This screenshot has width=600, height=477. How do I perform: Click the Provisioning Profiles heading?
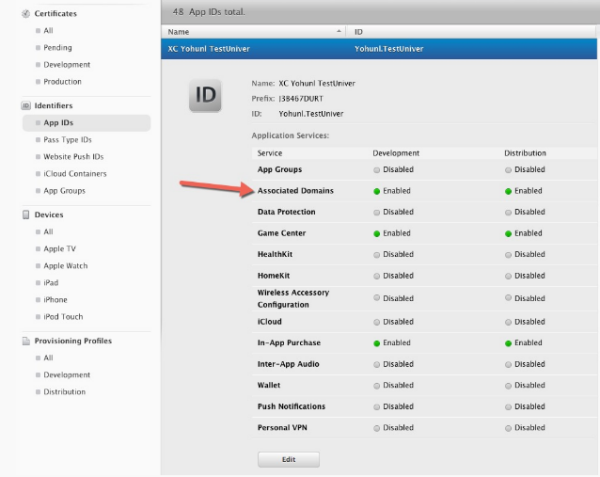(73, 341)
